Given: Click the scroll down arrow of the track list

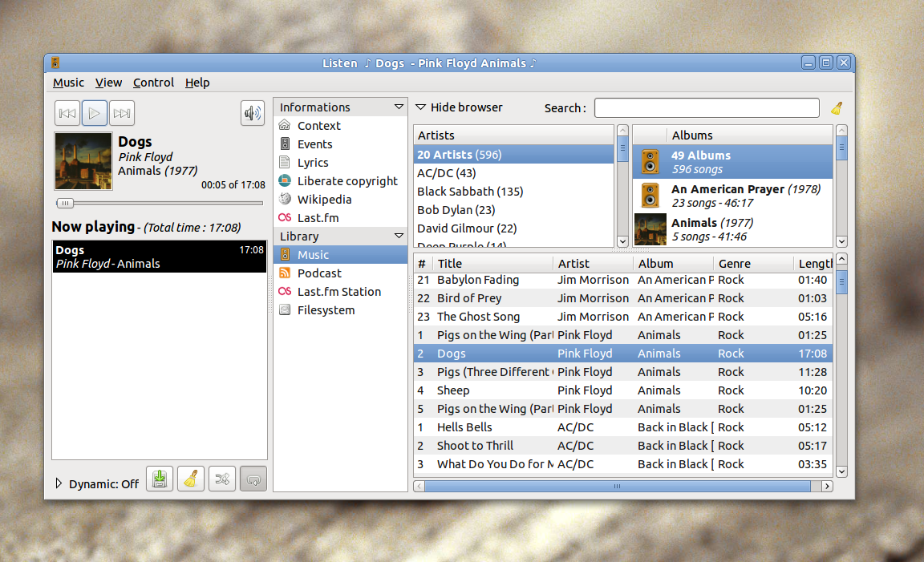Looking at the screenshot, I should (x=841, y=471).
